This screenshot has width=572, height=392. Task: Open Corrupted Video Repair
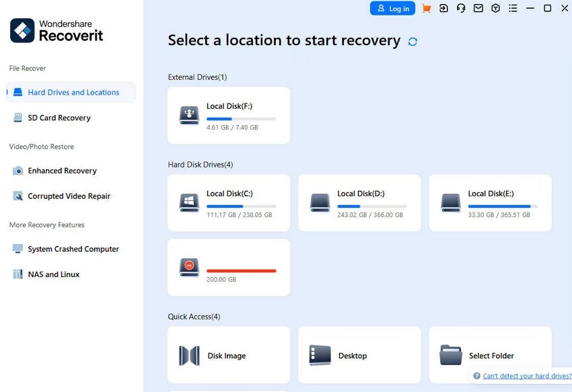(69, 196)
